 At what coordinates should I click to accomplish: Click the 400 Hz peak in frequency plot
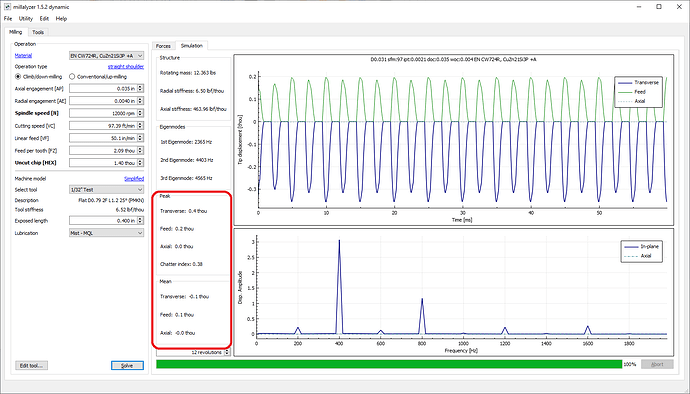coord(339,286)
